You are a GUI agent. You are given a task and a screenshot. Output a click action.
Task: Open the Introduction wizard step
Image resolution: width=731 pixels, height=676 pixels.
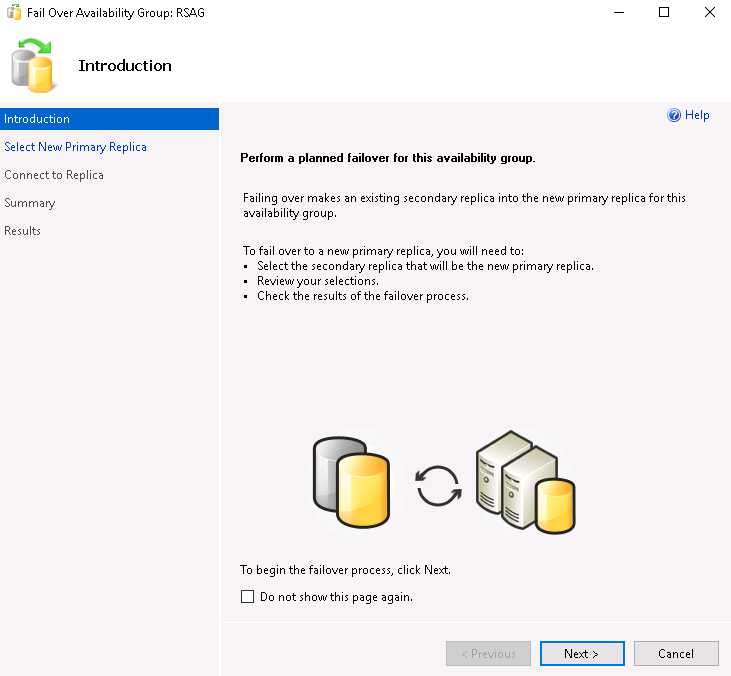[x=109, y=119]
